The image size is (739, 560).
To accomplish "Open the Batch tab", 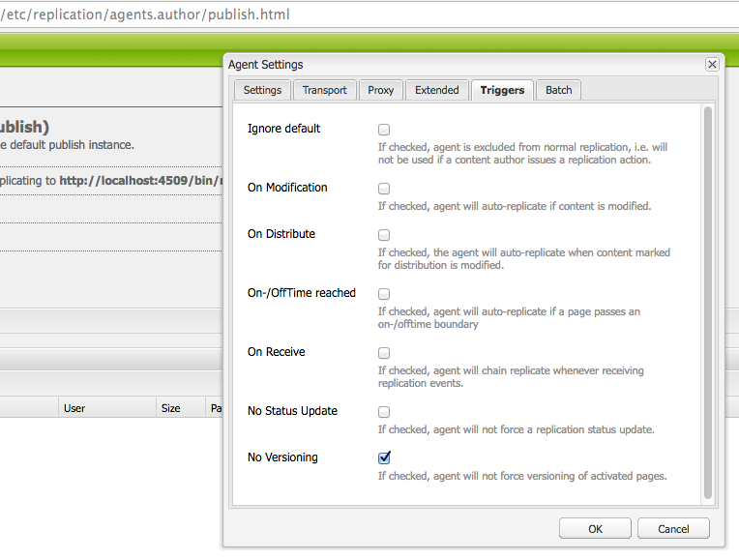I will [x=558, y=90].
